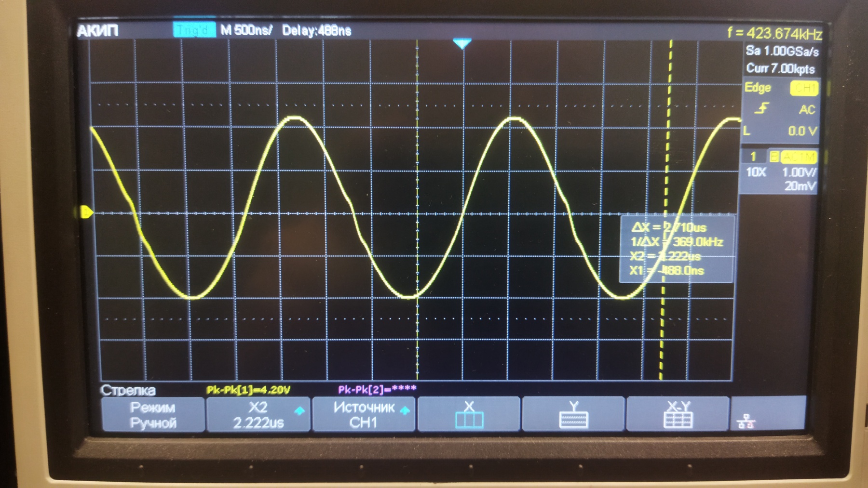Screen dimensions: 868x488
Task: Click the channel 1 ground level marker
Action: [x=86, y=212]
